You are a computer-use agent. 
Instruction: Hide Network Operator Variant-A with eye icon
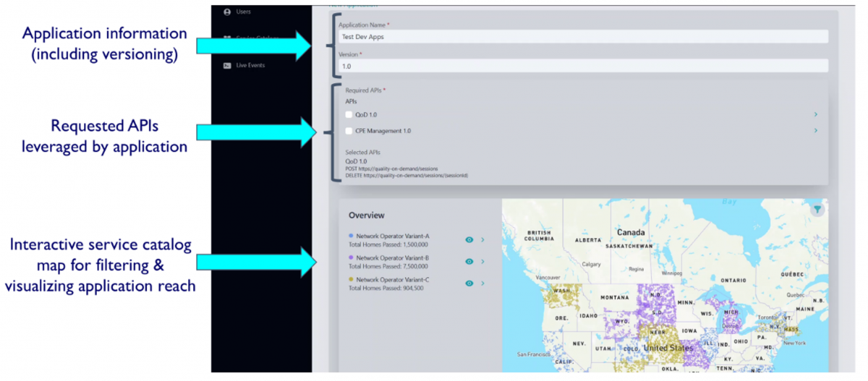coord(469,240)
